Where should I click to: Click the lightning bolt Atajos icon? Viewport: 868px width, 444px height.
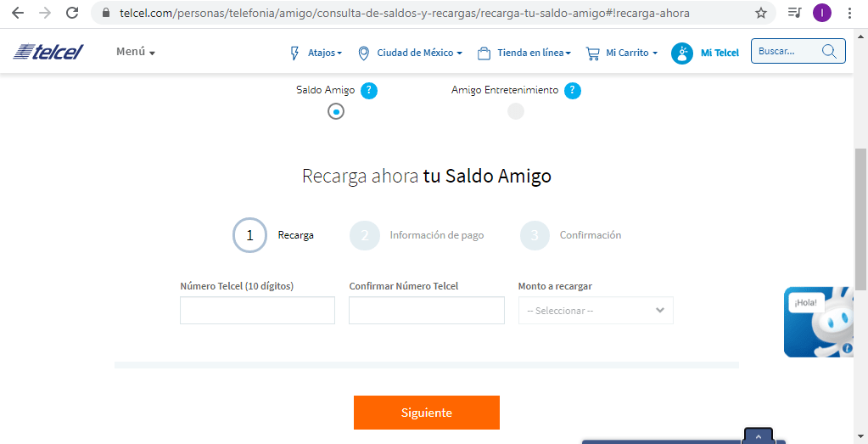pyautogui.click(x=294, y=53)
